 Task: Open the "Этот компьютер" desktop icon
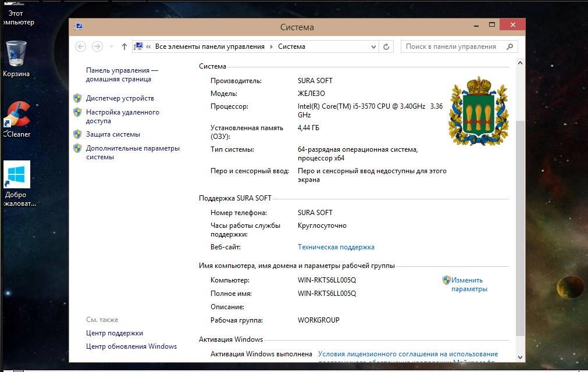click(x=17, y=14)
